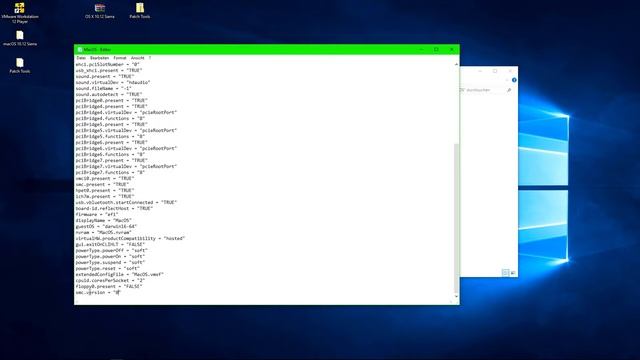Click the line 'pciBridge6.virtualDev = "pcieRootPort"'
The height and width of the screenshot is (360, 640).
tap(127, 149)
